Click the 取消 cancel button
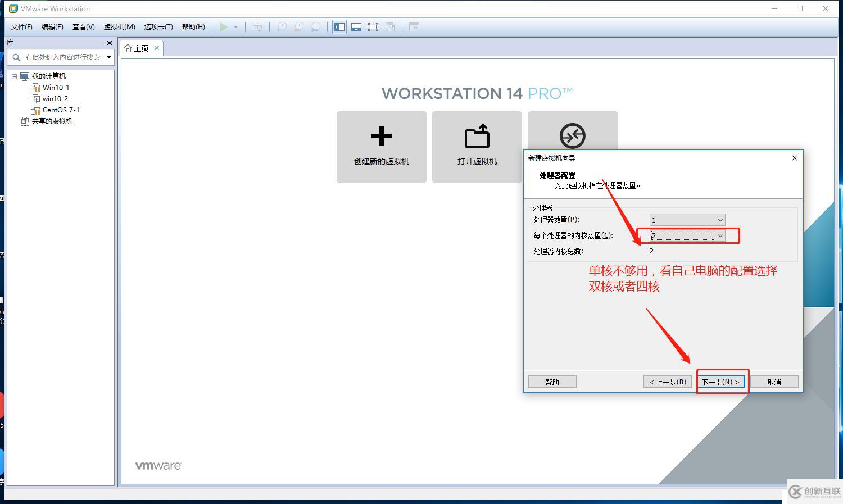Image resolution: width=843 pixels, height=504 pixels. [x=774, y=382]
